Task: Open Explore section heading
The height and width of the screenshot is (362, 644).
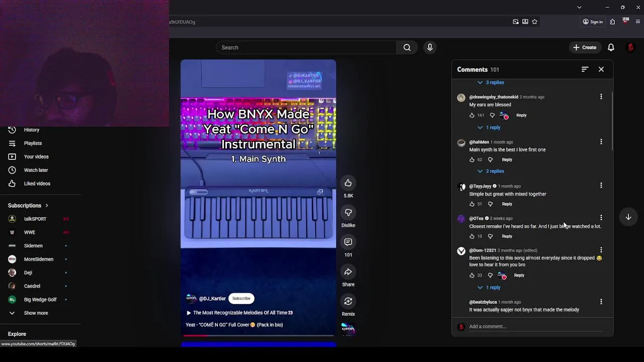Action: (x=17, y=334)
